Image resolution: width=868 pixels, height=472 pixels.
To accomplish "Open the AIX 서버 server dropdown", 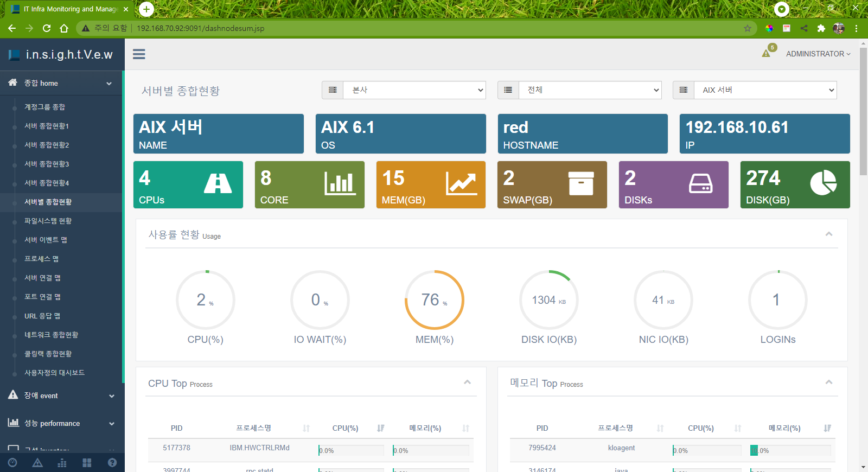I will 765,90.
